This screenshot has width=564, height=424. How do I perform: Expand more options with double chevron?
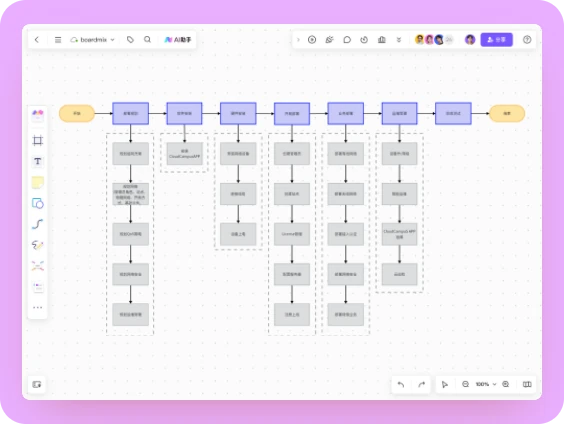tap(399, 40)
